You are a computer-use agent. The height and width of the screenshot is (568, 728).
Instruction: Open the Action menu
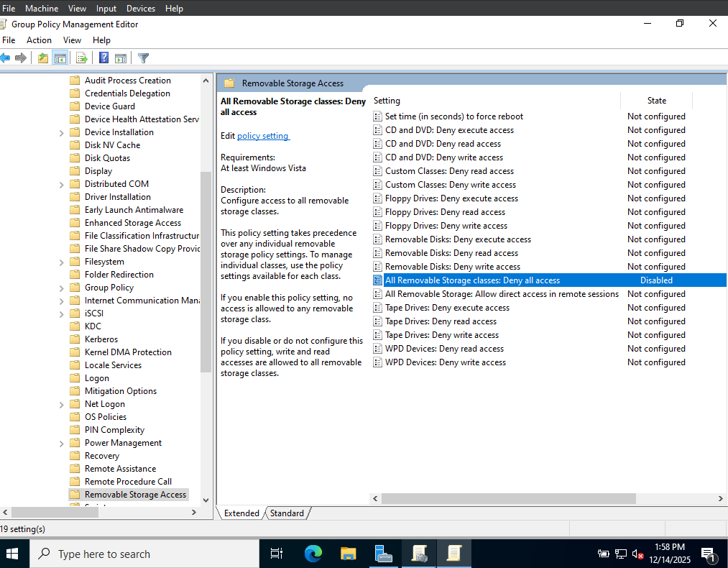click(x=39, y=40)
